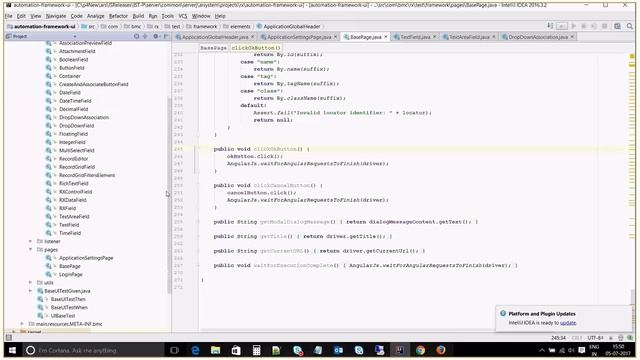Select RecordGridFilterElement in project tree
This screenshot has height=360, width=640.
tap(87, 175)
